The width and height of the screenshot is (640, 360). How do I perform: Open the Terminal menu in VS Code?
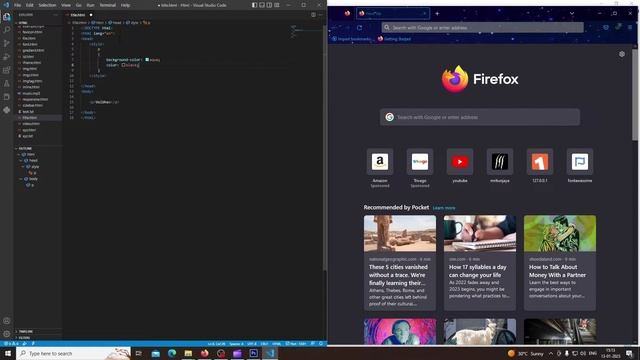tap(108, 5)
